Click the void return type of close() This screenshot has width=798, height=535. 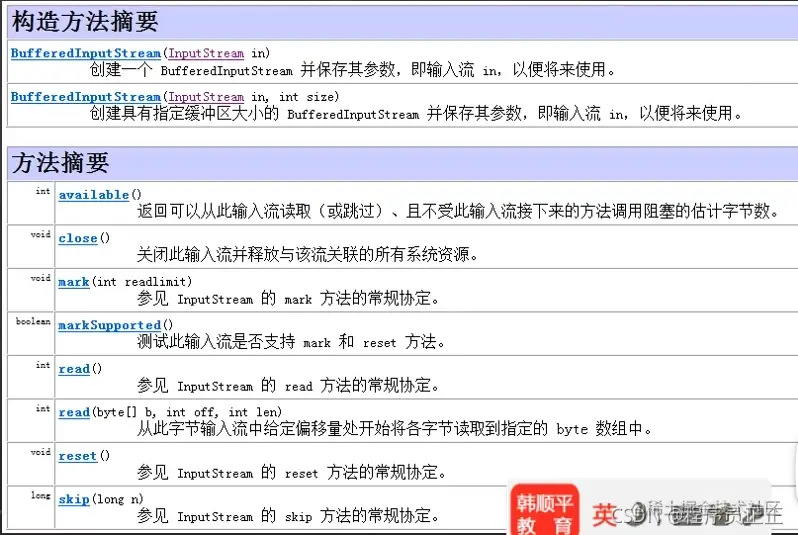point(40,234)
